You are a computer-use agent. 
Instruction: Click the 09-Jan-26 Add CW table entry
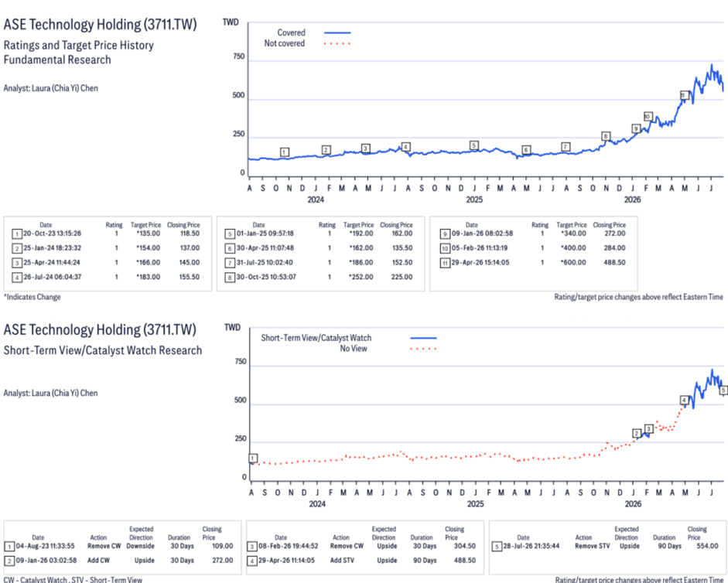[119, 561]
